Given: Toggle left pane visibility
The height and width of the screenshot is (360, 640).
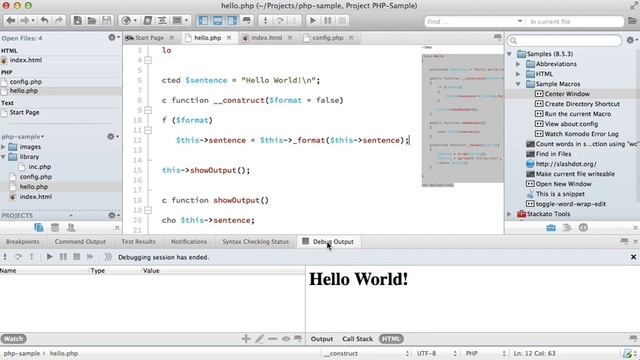Looking at the screenshot, I should [x=203, y=20].
